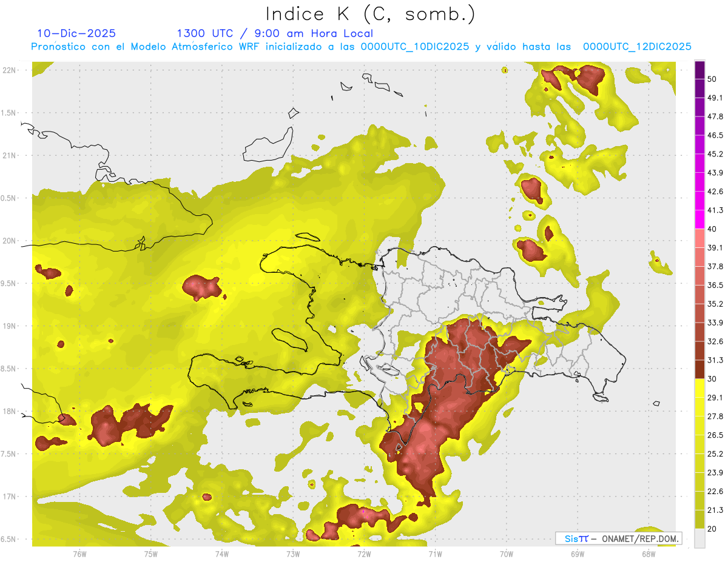Click the "Sis — ONAMET/REP.DOM." credit box
Image resolution: width=728 pixels, height=562 pixels.
point(619,538)
